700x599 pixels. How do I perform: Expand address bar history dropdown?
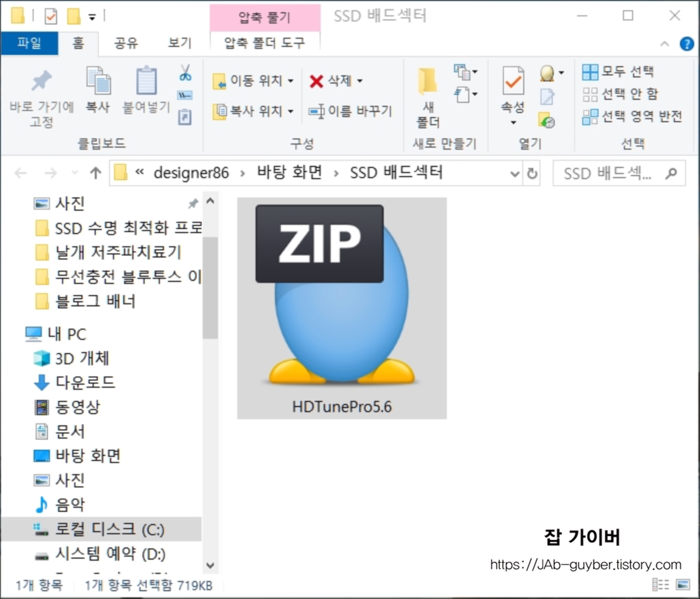click(x=515, y=173)
